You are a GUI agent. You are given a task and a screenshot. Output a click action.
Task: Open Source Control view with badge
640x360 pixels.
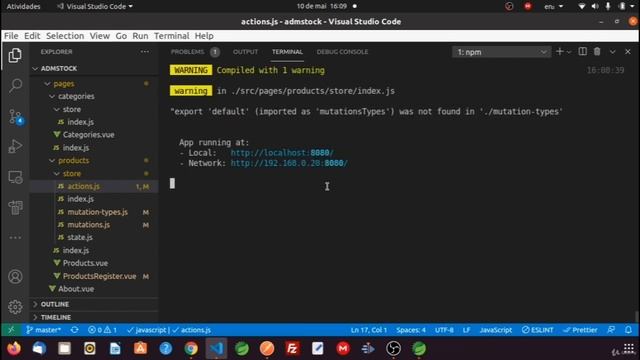click(x=15, y=117)
